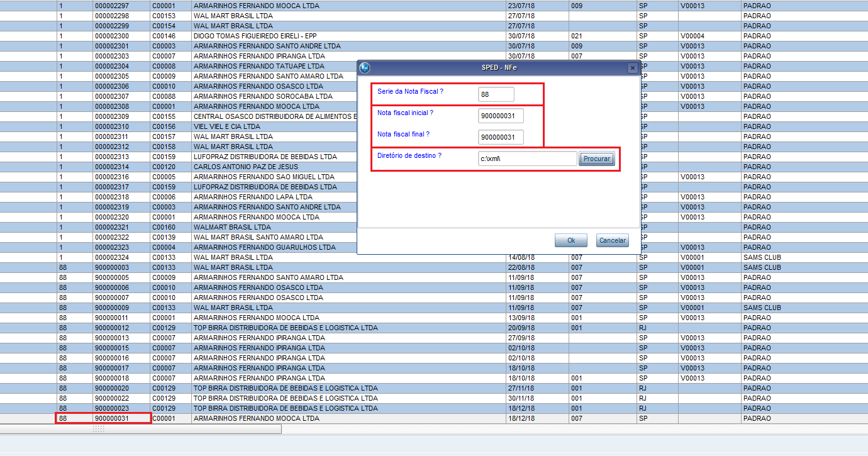Image resolution: width=868 pixels, height=456 pixels.
Task: Close the SPED - NFe dialog
Action: point(633,68)
